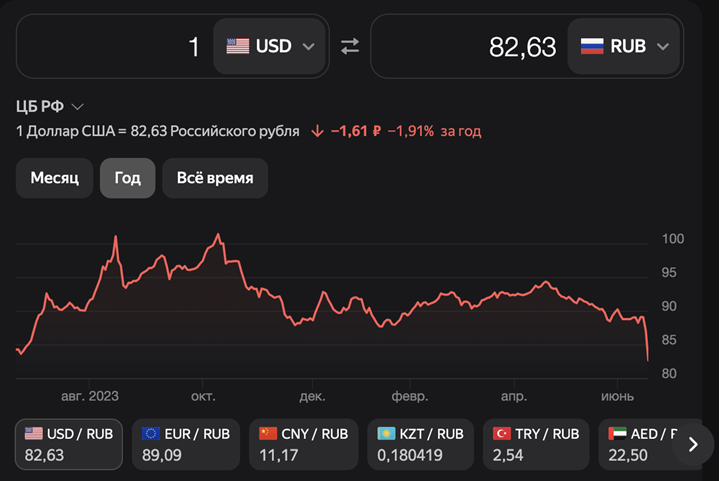Click the дек. axis label
Image resolution: width=720 pixels, height=481 pixels.
tap(312, 396)
